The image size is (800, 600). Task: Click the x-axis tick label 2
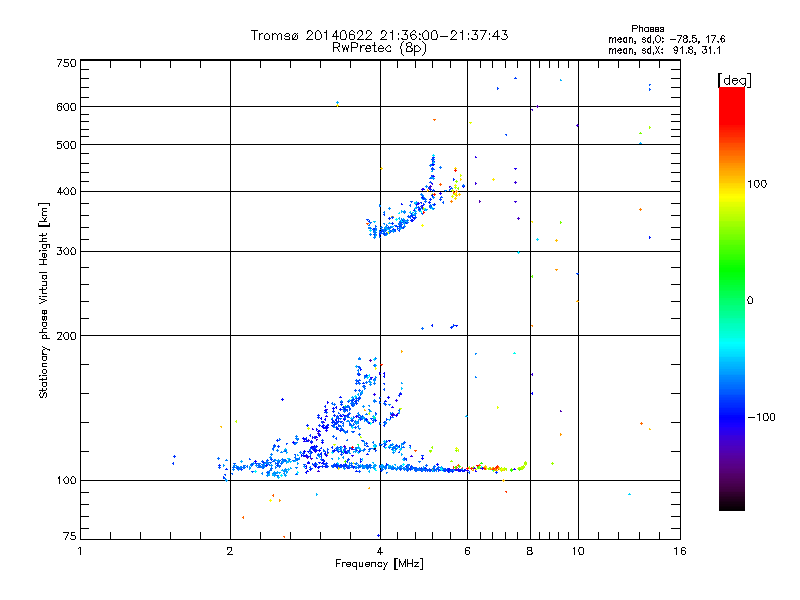230,551
